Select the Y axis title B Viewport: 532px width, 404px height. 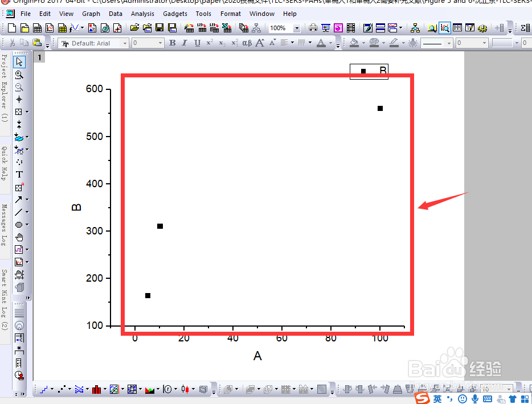[76, 207]
